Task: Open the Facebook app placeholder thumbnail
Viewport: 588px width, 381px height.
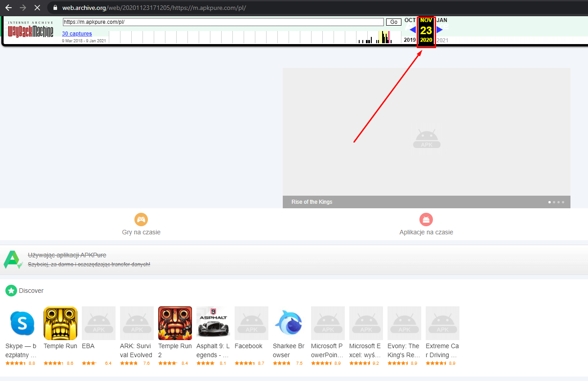Action: coord(251,323)
